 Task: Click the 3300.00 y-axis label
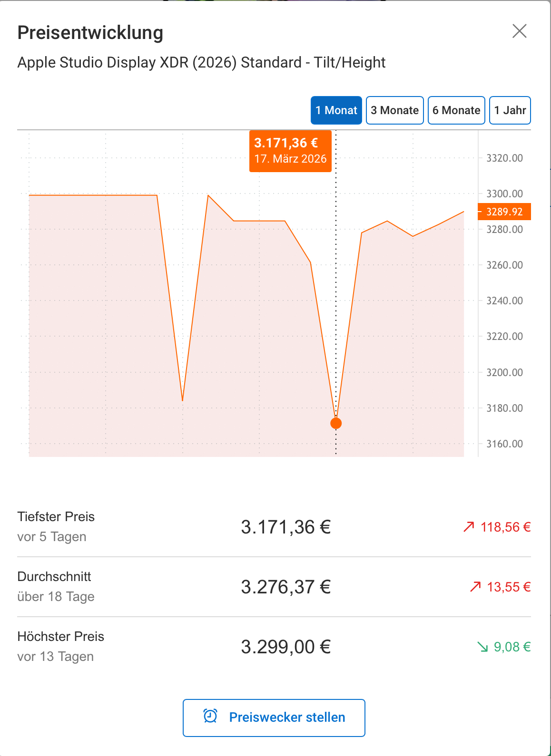click(x=504, y=194)
